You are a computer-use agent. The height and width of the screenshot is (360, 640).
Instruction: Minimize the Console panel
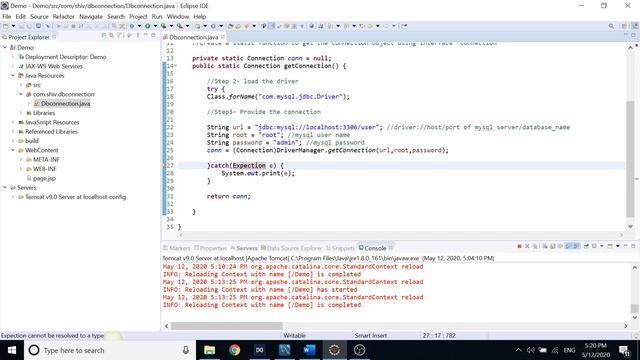(x=626, y=246)
